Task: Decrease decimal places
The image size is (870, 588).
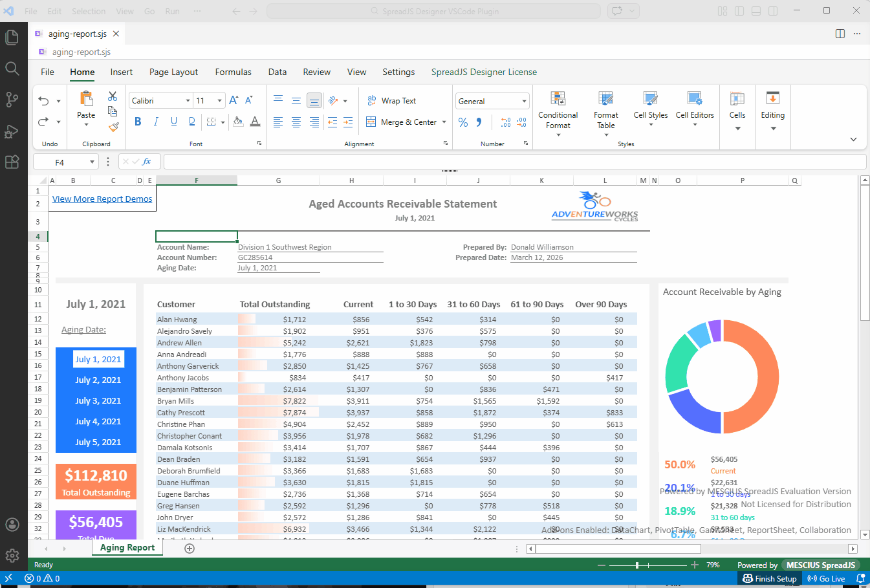Action: (x=523, y=122)
